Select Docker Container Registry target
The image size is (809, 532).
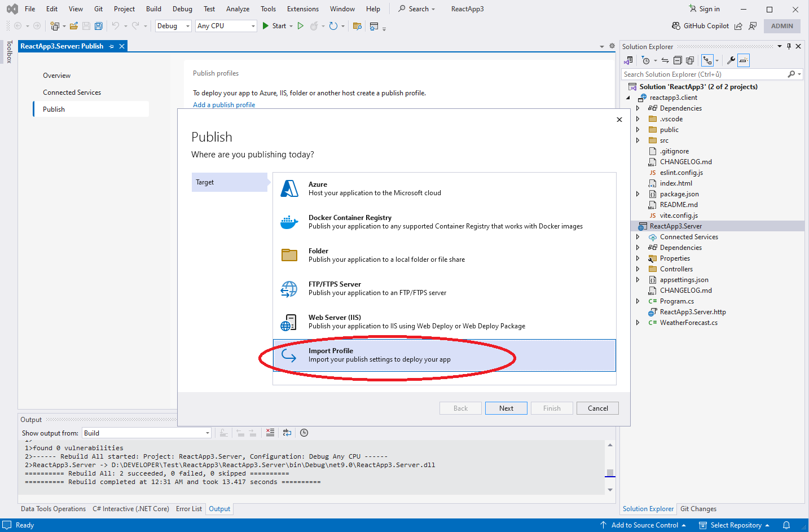coord(444,222)
